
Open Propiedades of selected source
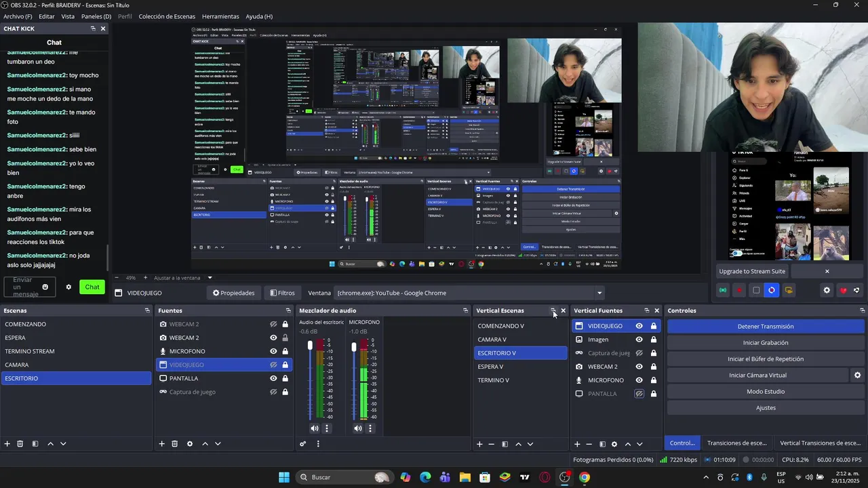coord(233,293)
